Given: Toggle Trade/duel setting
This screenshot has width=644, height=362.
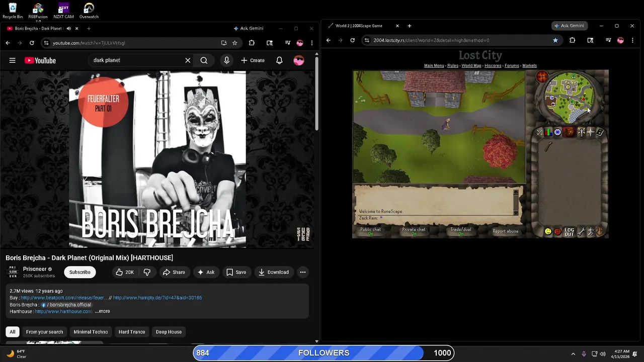Looking at the screenshot, I should pos(461,231).
